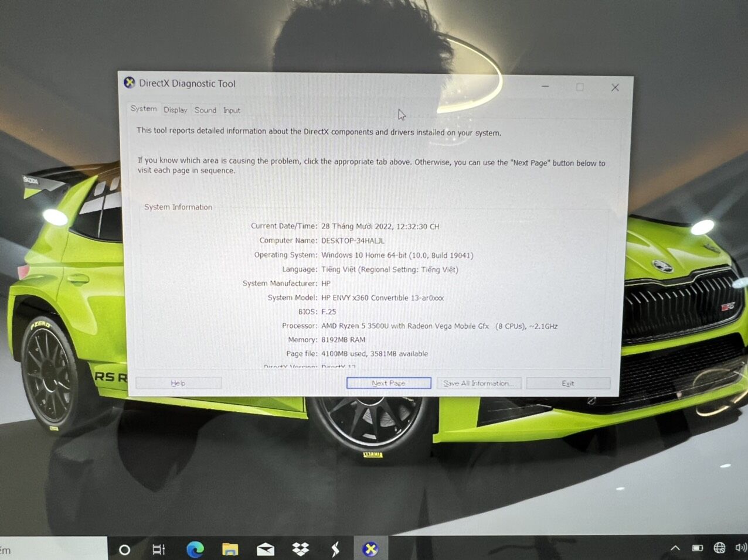This screenshot has height=560, width=748.
Task: Close the DirectX Diagnostic Tool window
Action: [x=615, y=87]
